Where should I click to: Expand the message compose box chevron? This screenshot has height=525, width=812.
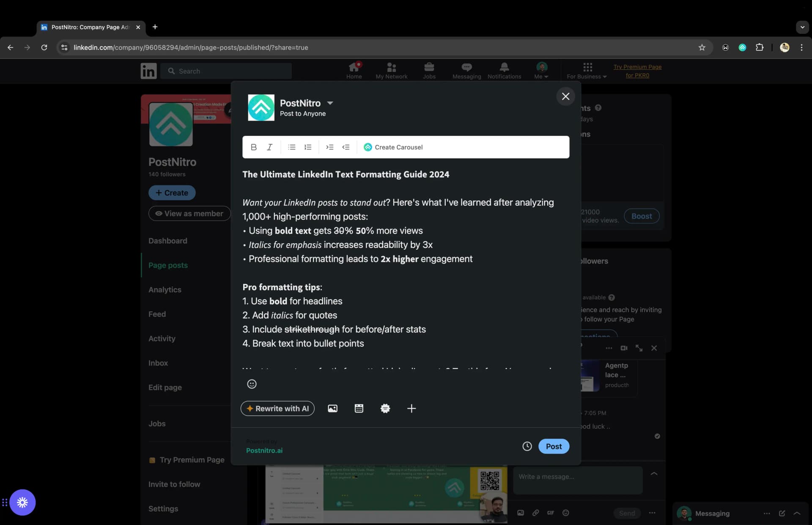(654, 473)
